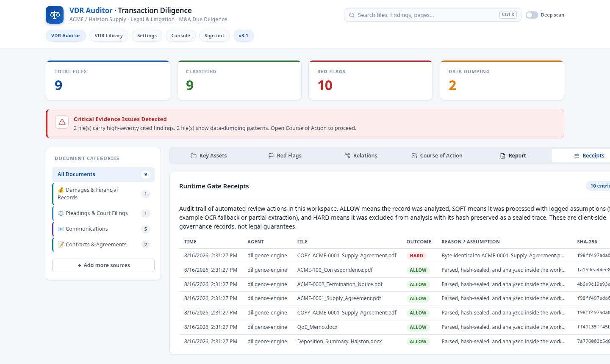Click ACME-100_Correspondence.pdf file name
The width and height of the screenshot is (610, 364).
coord(335,270)
